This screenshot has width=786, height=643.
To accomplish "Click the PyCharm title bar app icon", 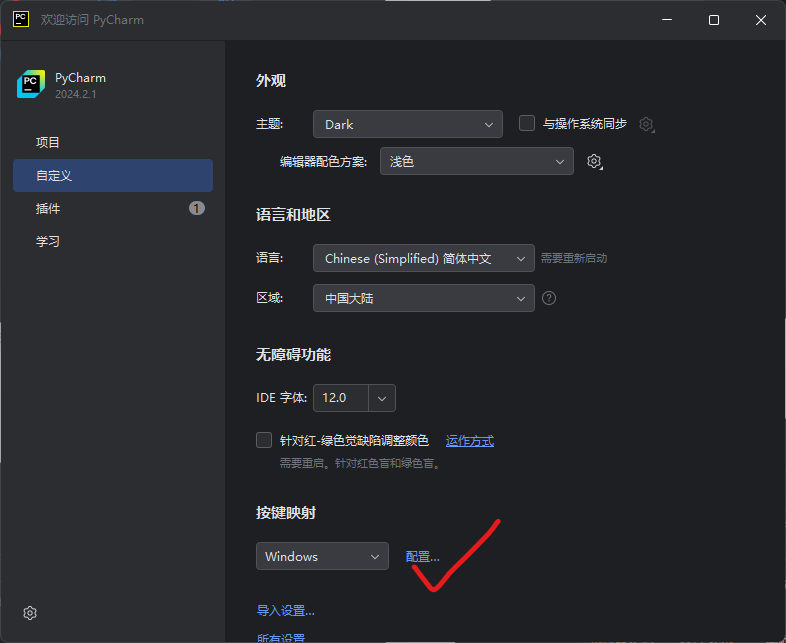I will 21,20.
